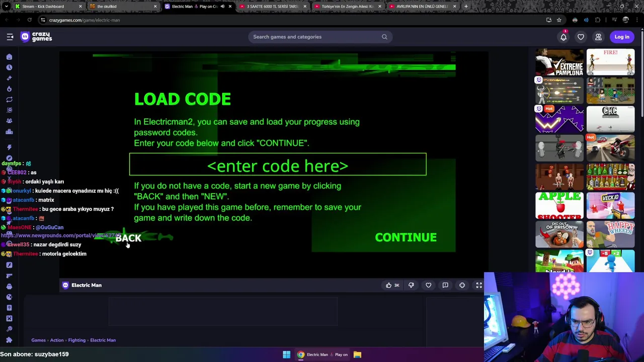Focus the Search games and categories box

319,37
